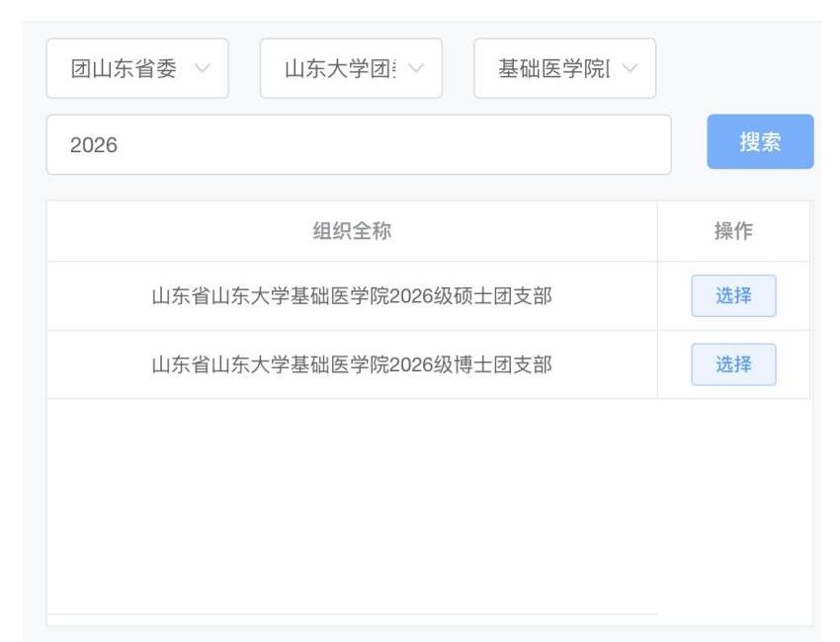Click the 搜索 search button
Screen dimensions: 840x642
(x=760, y=141)
